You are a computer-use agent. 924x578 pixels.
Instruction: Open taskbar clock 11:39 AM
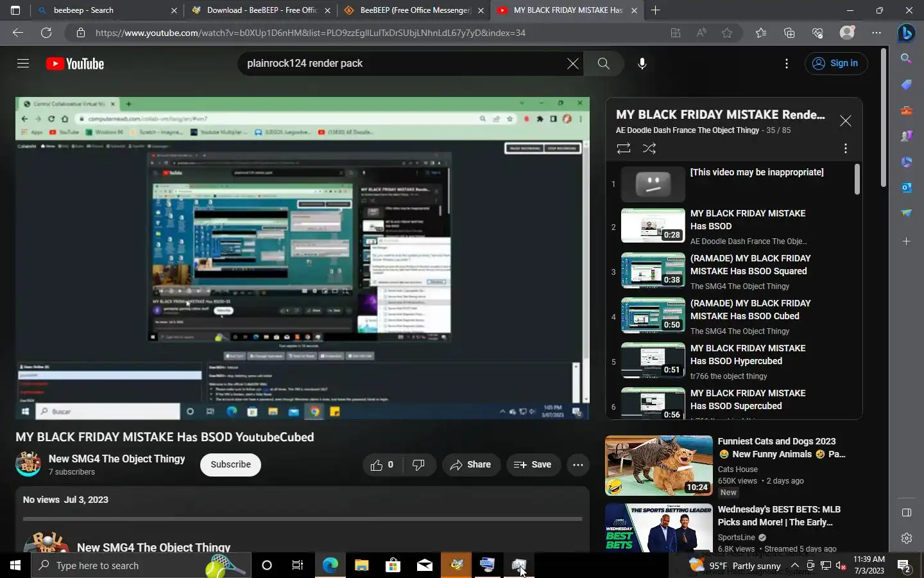(869, 565)
